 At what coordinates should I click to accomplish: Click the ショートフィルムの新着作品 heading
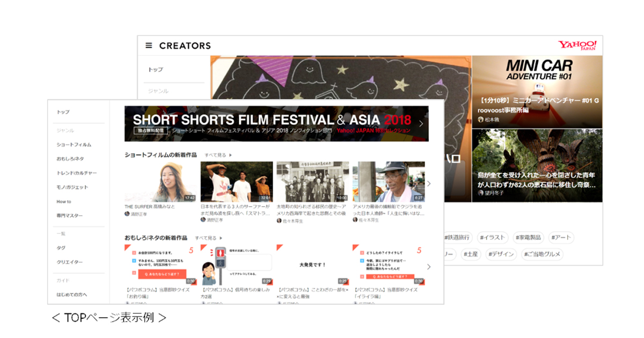pos(161,155)
